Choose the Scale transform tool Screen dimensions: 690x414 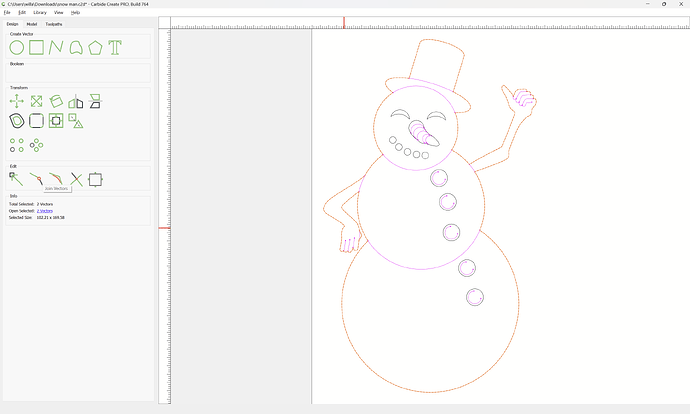(x=37, y=102)
